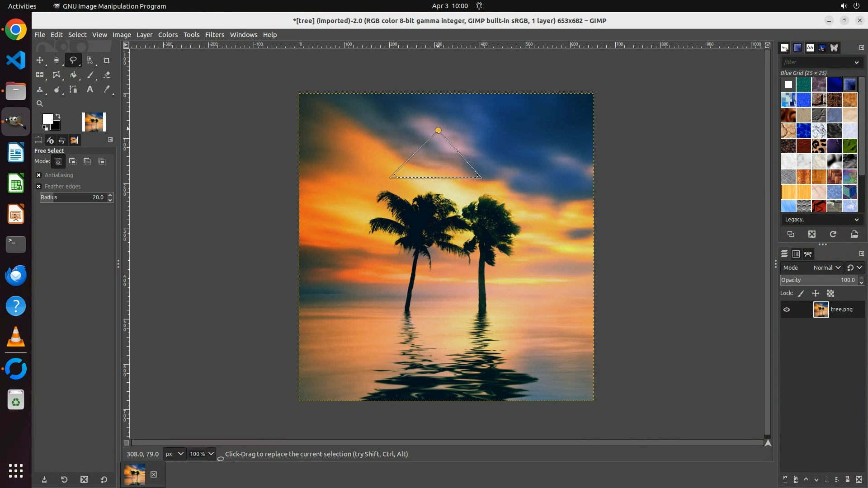Viewport: 868px width, 488px height.
Task: Open the Colors menu
Action: (168, 35)
